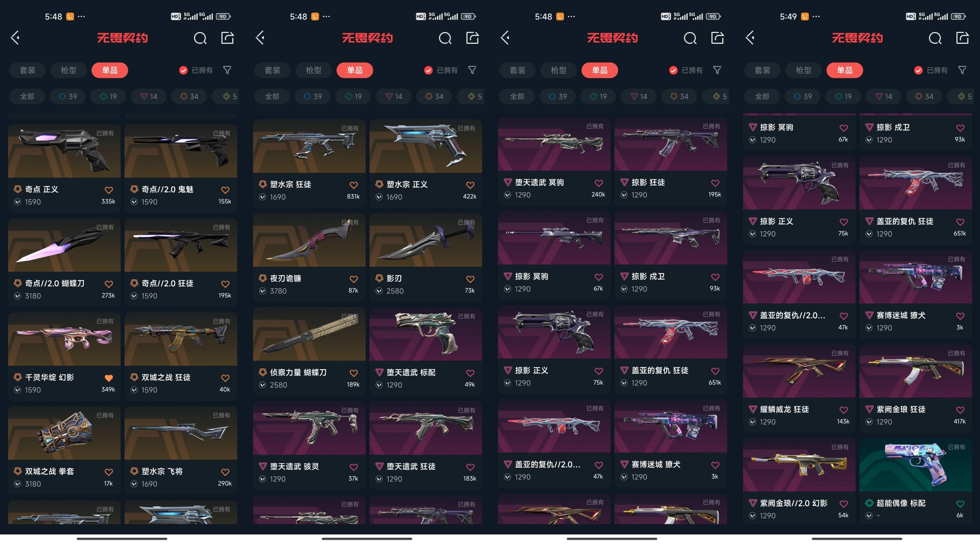Open the 夜刃诡镰 skin thumbnail

[x=309, y=240]
